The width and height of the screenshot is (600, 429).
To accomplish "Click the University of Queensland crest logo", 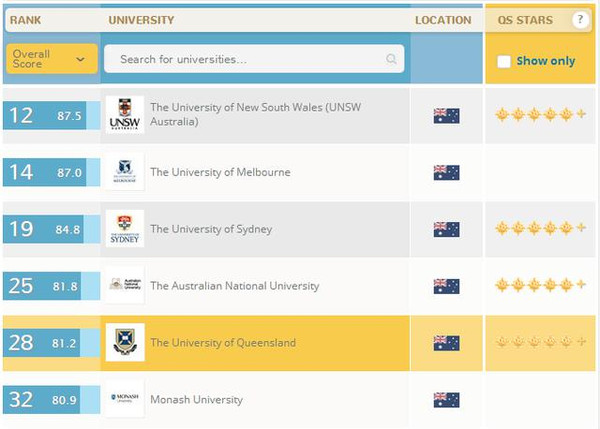I will 125,342.
